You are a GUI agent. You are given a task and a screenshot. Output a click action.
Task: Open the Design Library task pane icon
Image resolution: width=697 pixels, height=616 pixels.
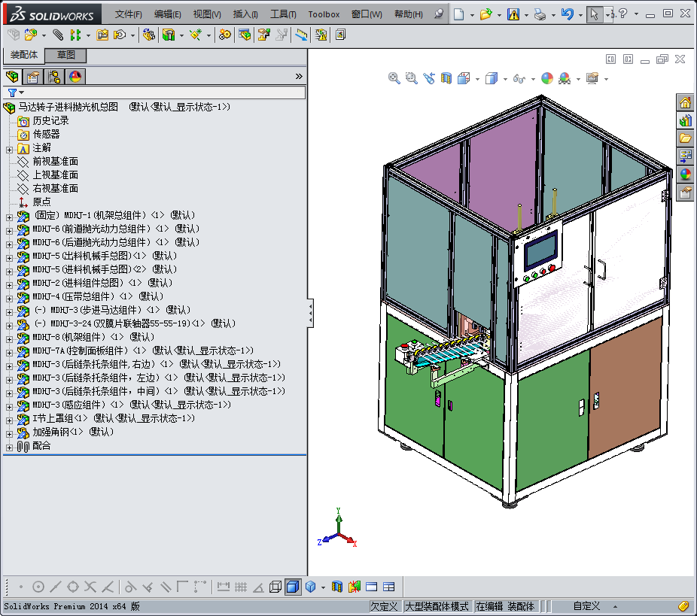[x=686, y=120]
